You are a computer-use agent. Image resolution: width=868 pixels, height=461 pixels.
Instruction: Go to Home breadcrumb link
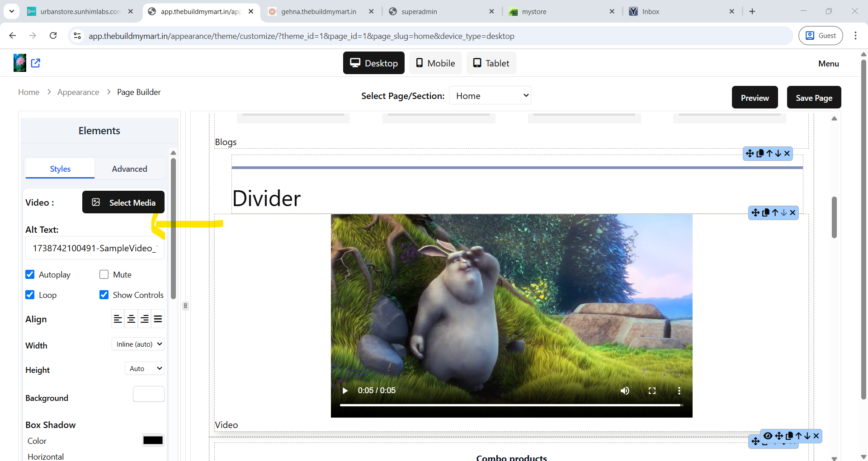tap(29, 92)
